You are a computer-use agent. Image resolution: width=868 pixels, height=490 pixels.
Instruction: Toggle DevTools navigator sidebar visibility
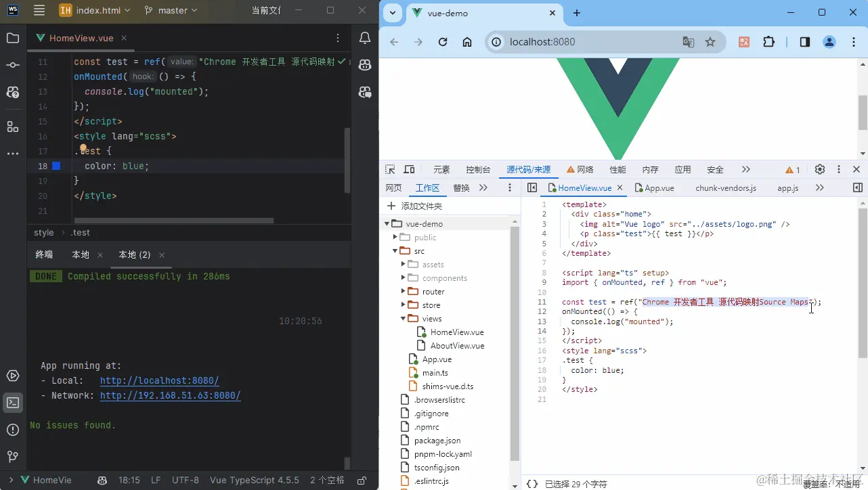pos(532,187)
